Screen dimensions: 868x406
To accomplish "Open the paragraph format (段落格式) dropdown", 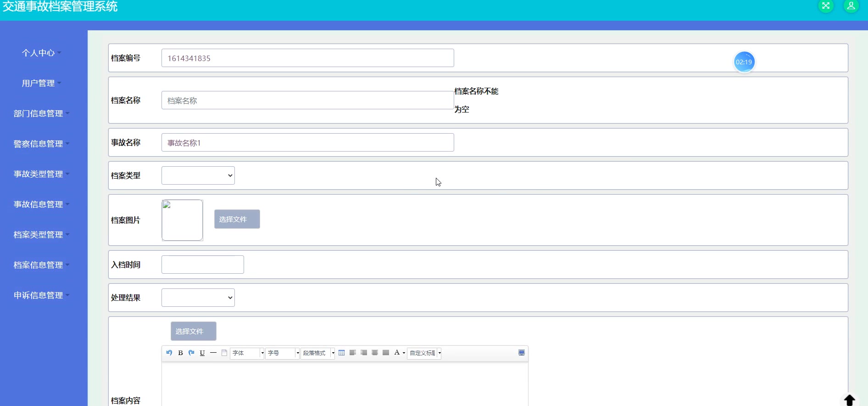I will click(318, 353).
